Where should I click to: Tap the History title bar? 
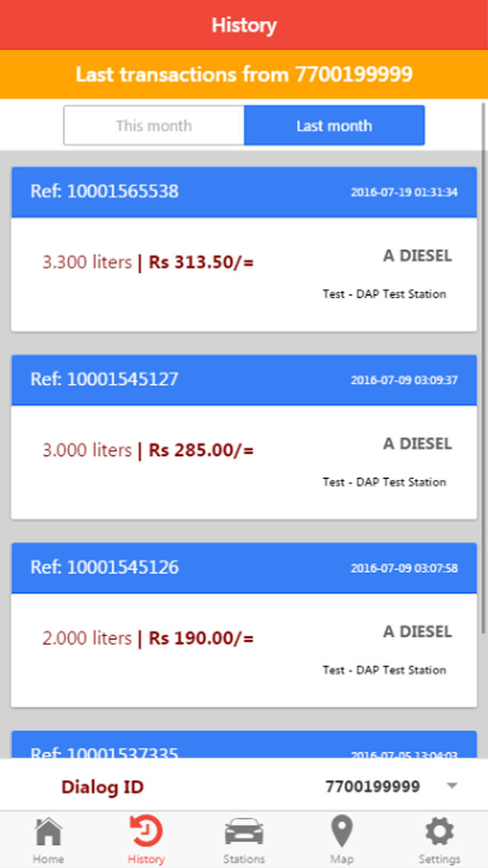(244, 25)
